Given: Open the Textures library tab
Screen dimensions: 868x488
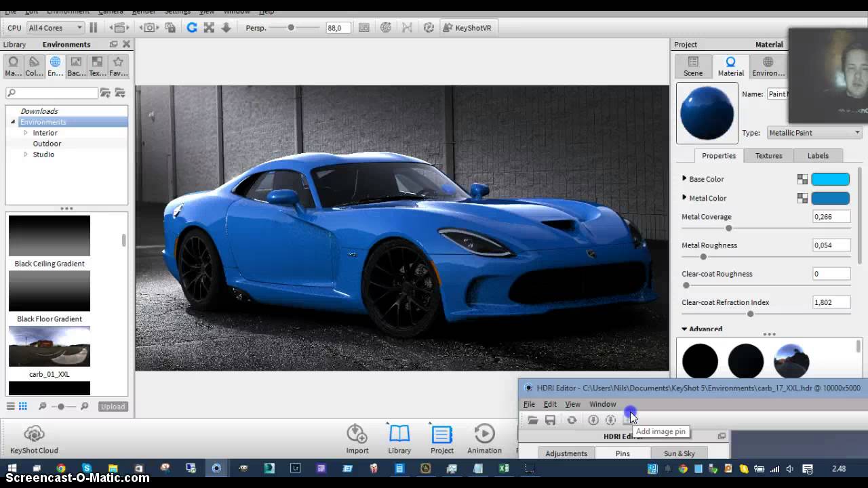Looking at the screenshot, I should (x=97, y=66).
